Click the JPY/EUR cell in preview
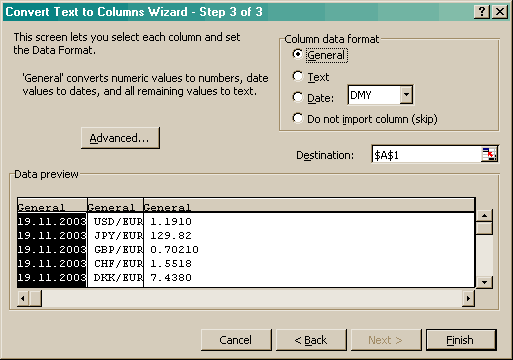This screenshot has height=360, width=513. pos(118,236)
